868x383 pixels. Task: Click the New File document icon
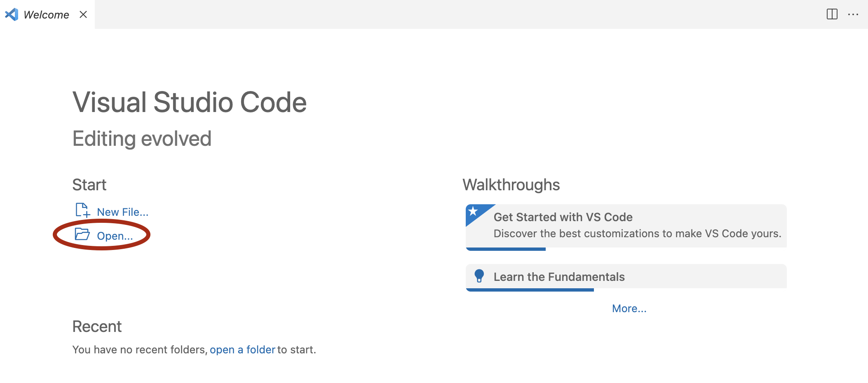click(82, 210)
